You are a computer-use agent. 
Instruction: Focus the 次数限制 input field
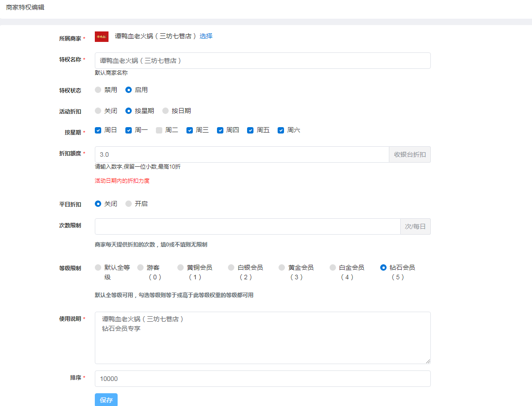[x=248, y=226]
